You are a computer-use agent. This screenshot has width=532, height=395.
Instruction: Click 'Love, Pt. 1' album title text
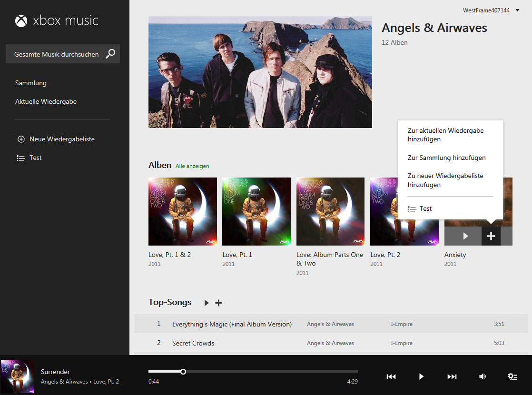point(237,255)
